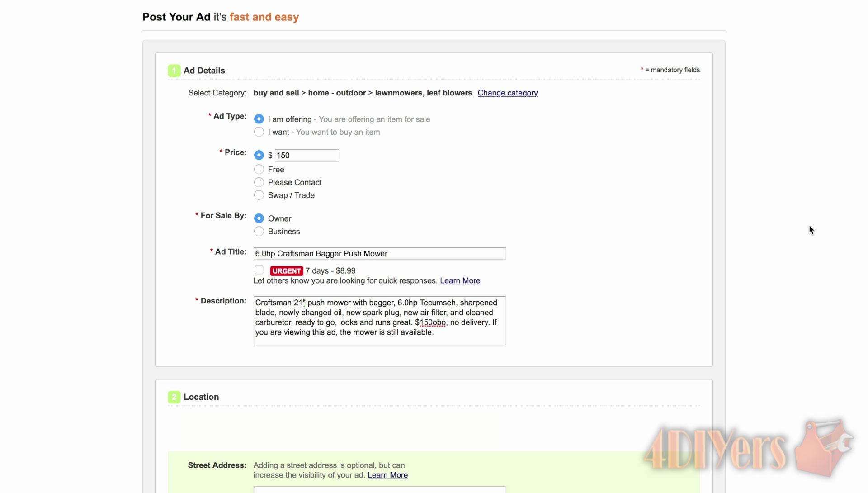Click the 'Post Your Ad' page heading

pyautogui.click(x=176, y=17)
